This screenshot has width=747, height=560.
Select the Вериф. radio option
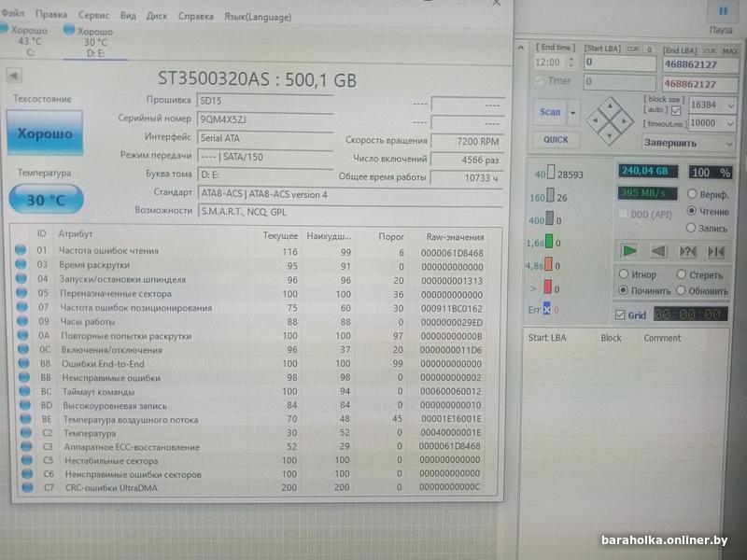(x=692, y=194)
